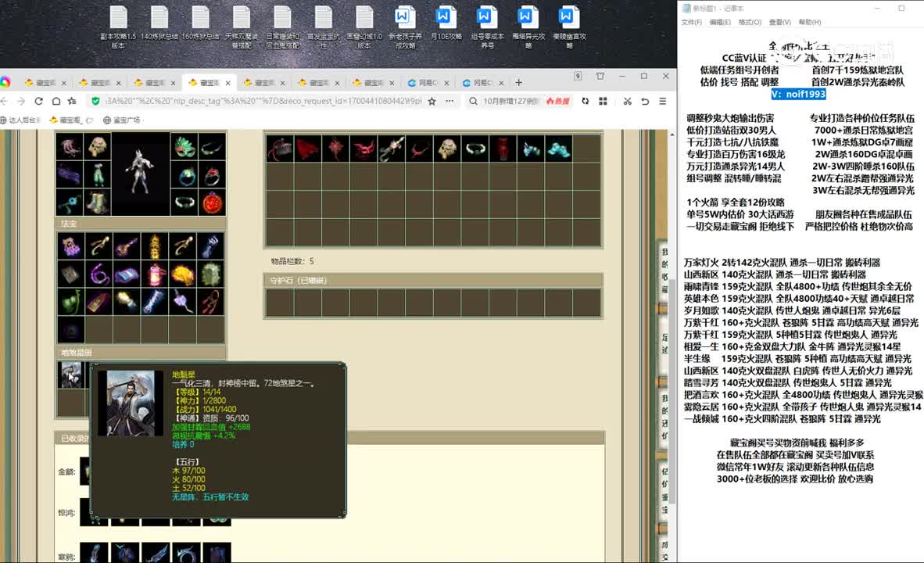The image size is (924, 563).
Task: Click the 法宝 section header
Action: (141, 224)
